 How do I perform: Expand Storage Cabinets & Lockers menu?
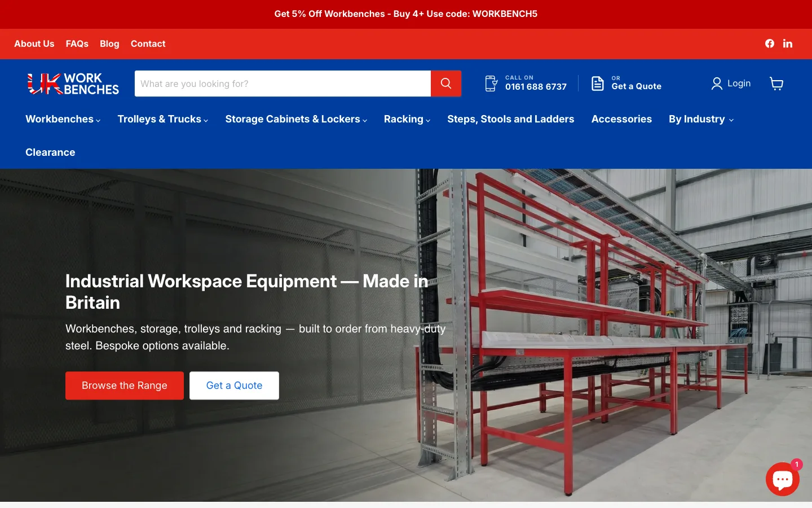(296, 119)
